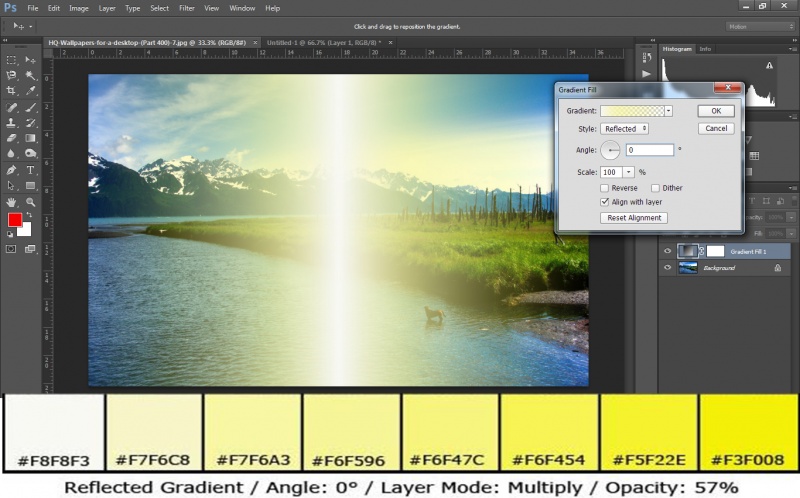Viewport: 800px width, 498px height.
Task: Click the Reset Alignment button
Action: pyautogui.click(x=633, y=218)
